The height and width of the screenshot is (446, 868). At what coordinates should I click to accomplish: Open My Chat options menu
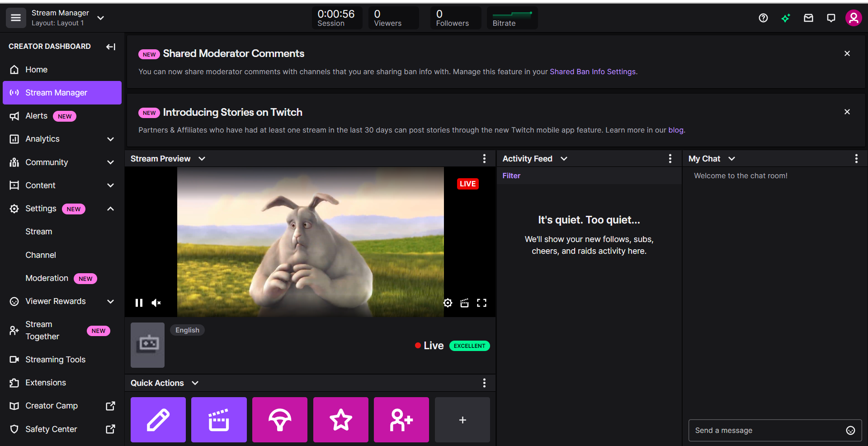click(x=856, y=159)
